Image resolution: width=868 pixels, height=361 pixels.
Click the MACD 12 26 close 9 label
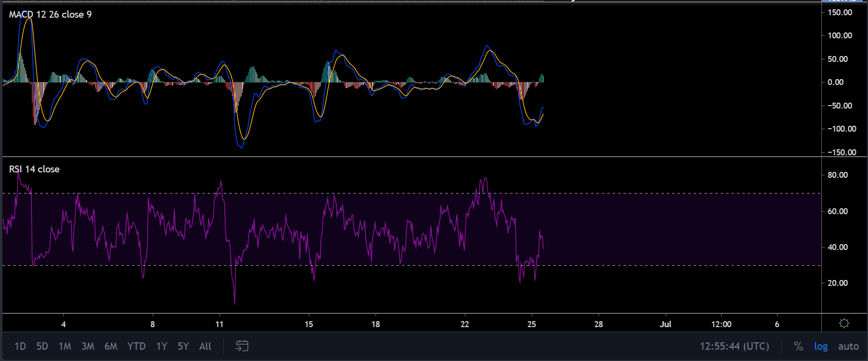pyautogui.click(x=50, y=14)
